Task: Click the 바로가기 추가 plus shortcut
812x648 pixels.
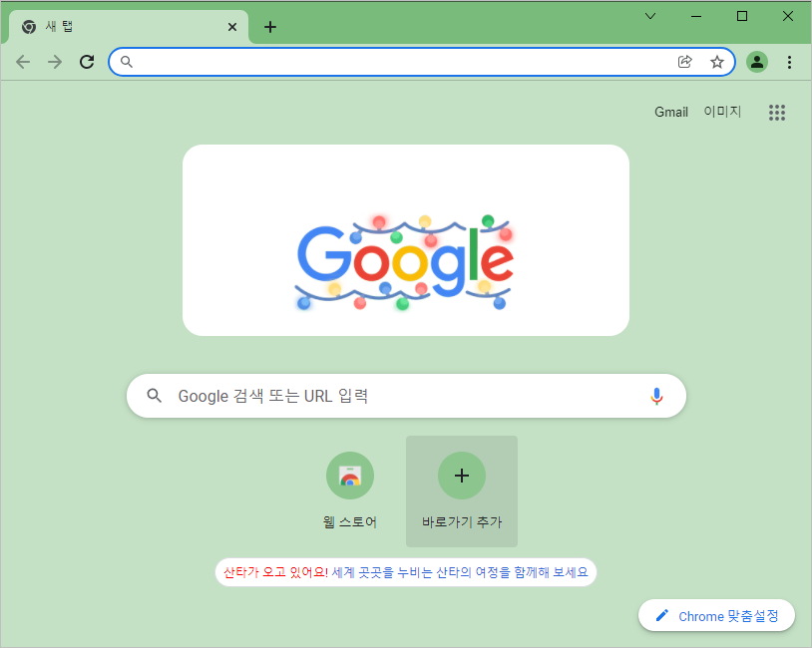Action: [462, 491]
